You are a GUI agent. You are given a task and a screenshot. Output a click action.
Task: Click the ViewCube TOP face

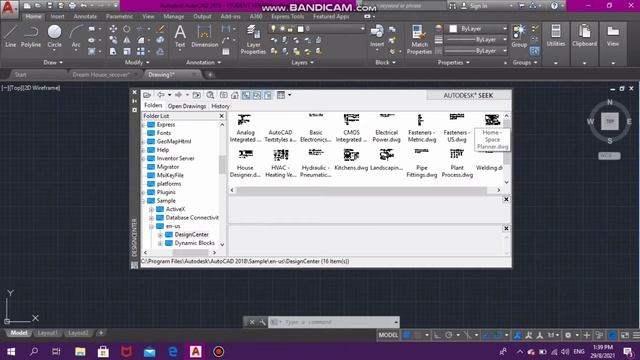point(610,122)
